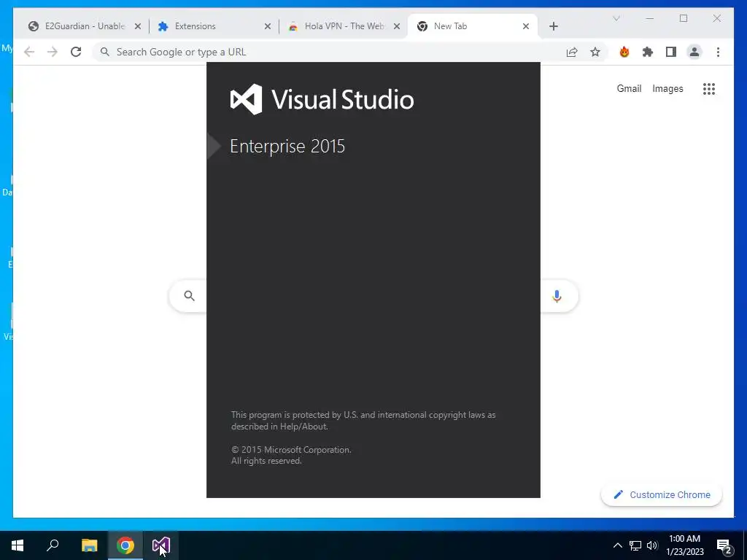Start voice search with microphone icon
Image resolution: width=747 pixels, height=560 pixels.
(x=557, y=296)
